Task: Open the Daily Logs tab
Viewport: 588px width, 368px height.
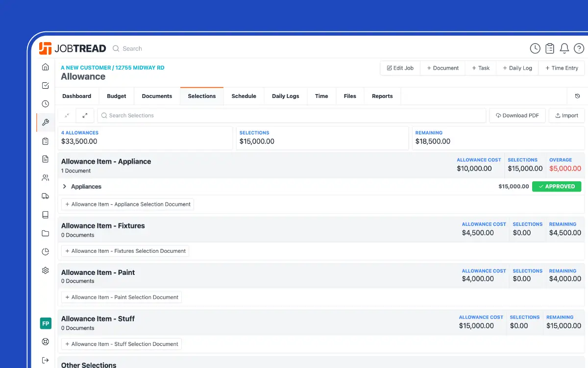Action: [x=285, y=96]
